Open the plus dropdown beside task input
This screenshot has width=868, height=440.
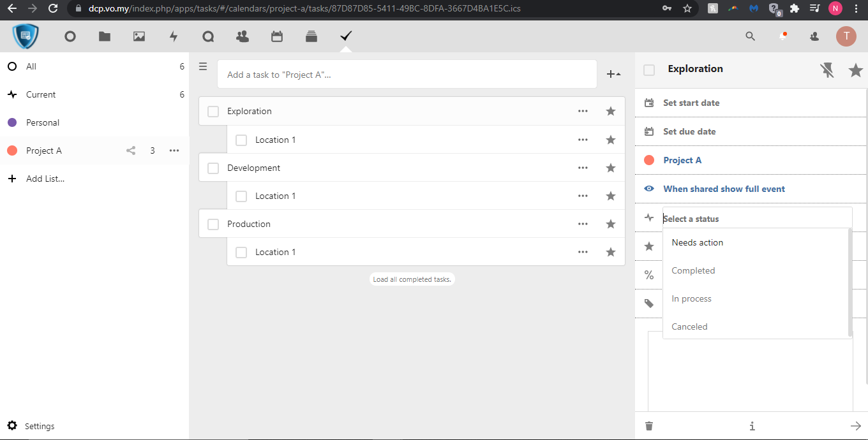pos(613,75)
